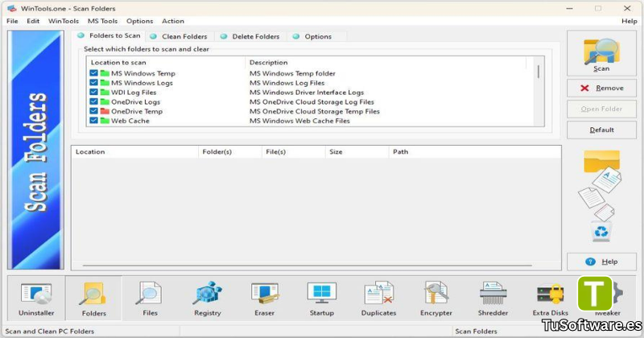
Task: Click the Location to scan column header
Action: pyautogui.click(x=166, y=63)
